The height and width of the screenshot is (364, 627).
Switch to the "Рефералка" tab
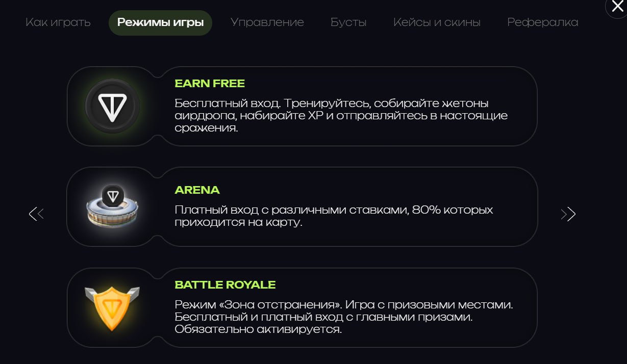(542, 22)
